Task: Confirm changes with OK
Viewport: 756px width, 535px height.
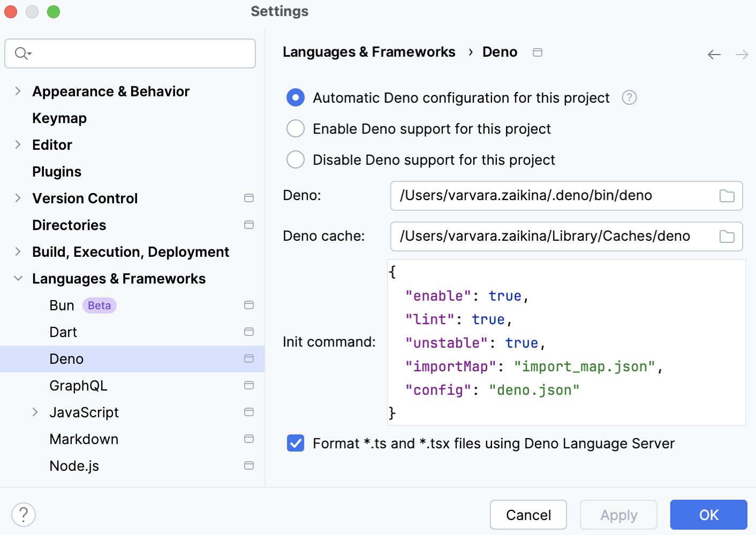Action: pyautogui.click(x=708, y=515)
